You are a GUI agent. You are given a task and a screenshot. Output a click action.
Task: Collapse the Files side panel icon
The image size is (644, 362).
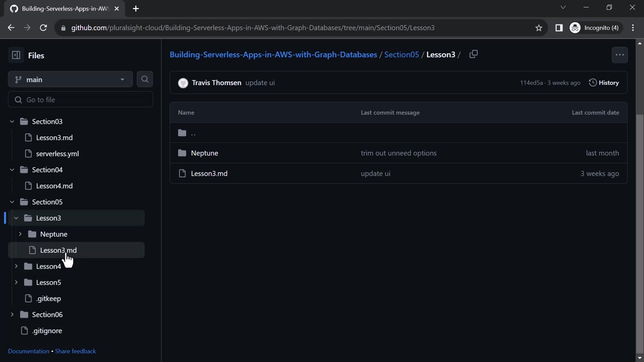click(x=16, y=55)
